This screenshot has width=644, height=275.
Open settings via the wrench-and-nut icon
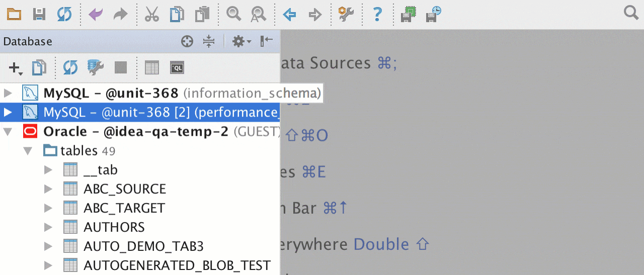[x=346, y=14]
